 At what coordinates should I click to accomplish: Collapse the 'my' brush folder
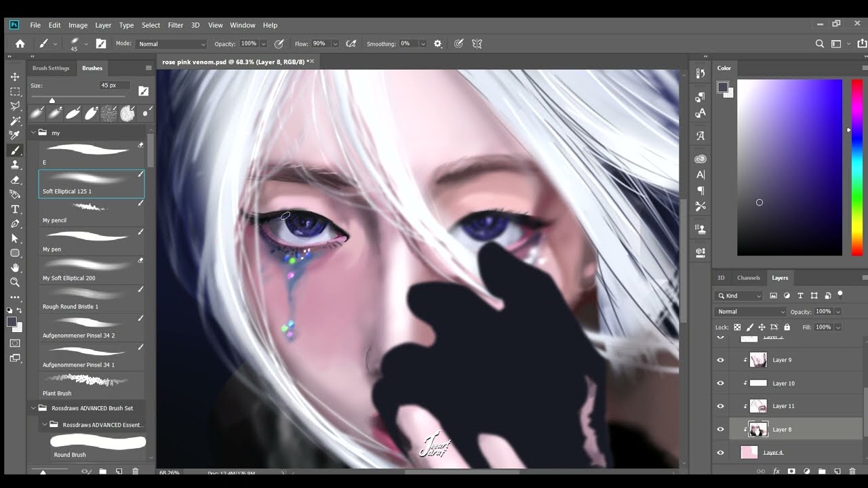(33, 133)
